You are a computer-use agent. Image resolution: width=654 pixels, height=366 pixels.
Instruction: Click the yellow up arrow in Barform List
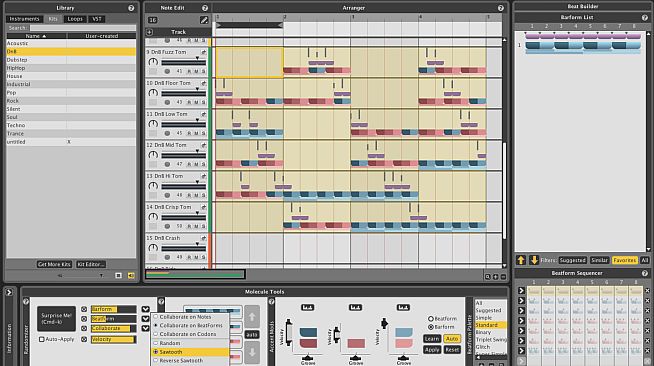pyautogui.click(x=521, y=260)
